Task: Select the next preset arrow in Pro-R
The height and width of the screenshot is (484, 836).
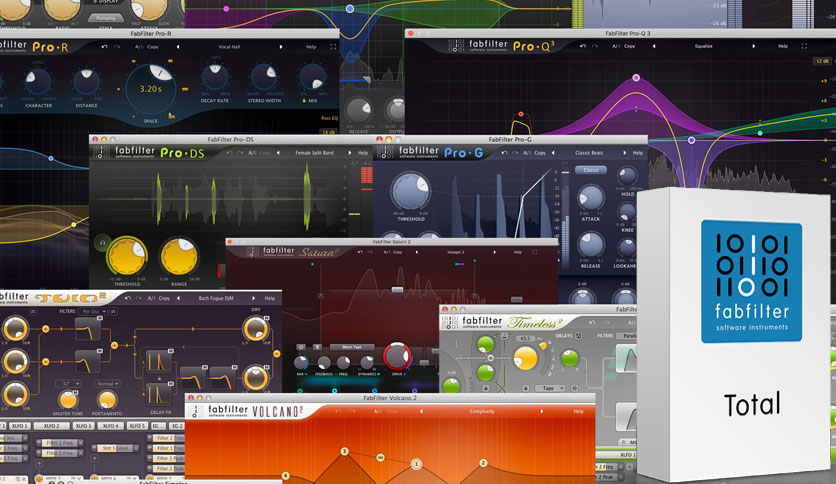Action: click(x=280, y=47)
